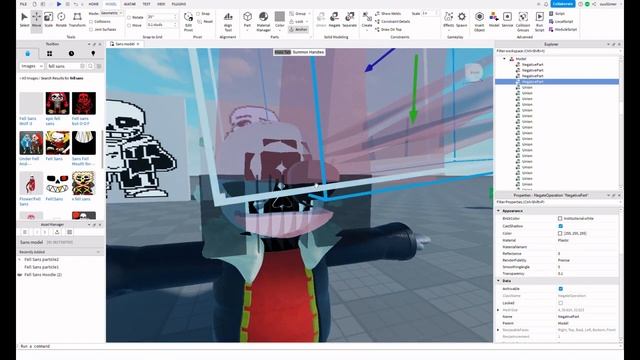Open the Insert Object dialog
This screenshot has width=640, height=360.
click(x=479, y=21)
